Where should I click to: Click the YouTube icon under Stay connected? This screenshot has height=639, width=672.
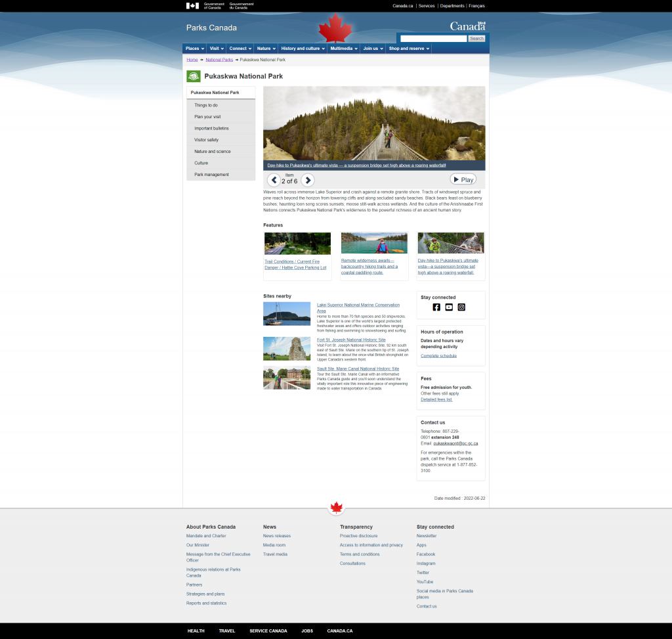pos(449,307)
